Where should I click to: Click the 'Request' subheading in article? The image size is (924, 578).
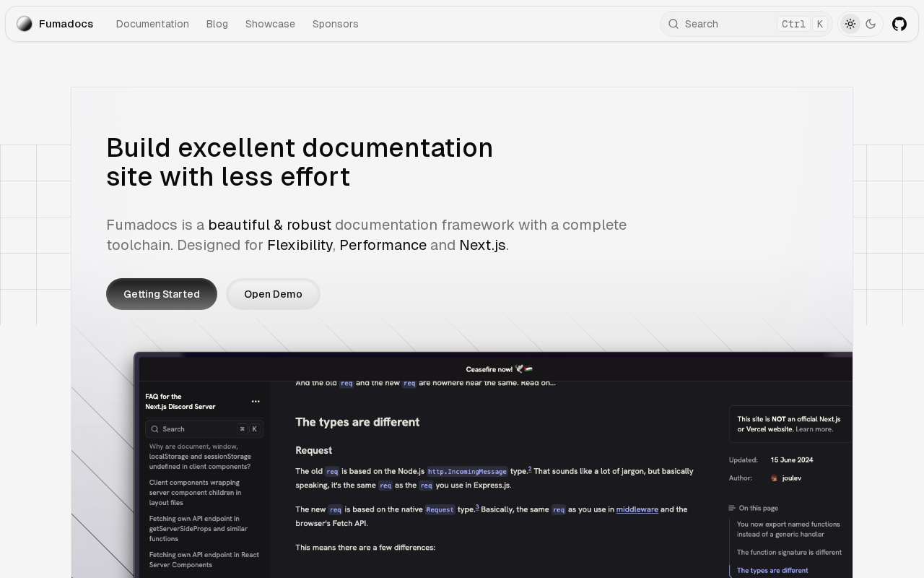pyautogui.click(x=313, y=450)
